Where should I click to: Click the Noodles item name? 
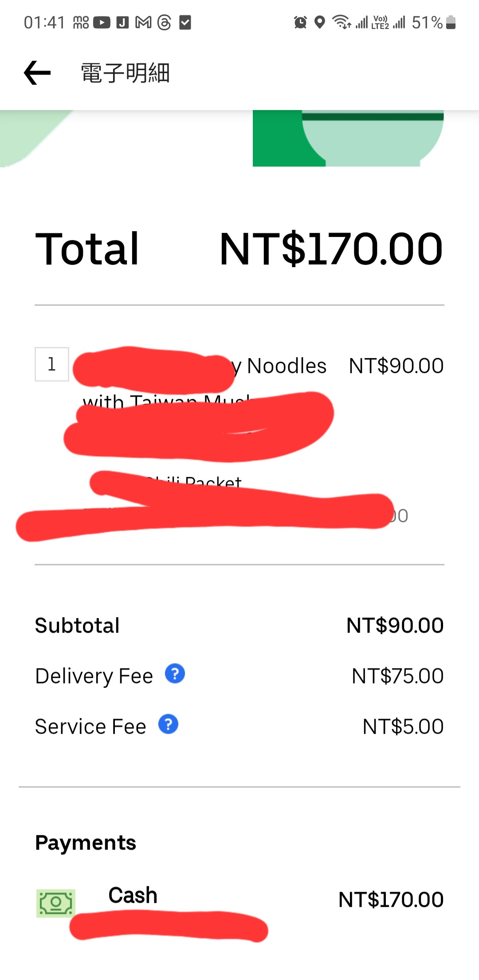pos(286,366)
